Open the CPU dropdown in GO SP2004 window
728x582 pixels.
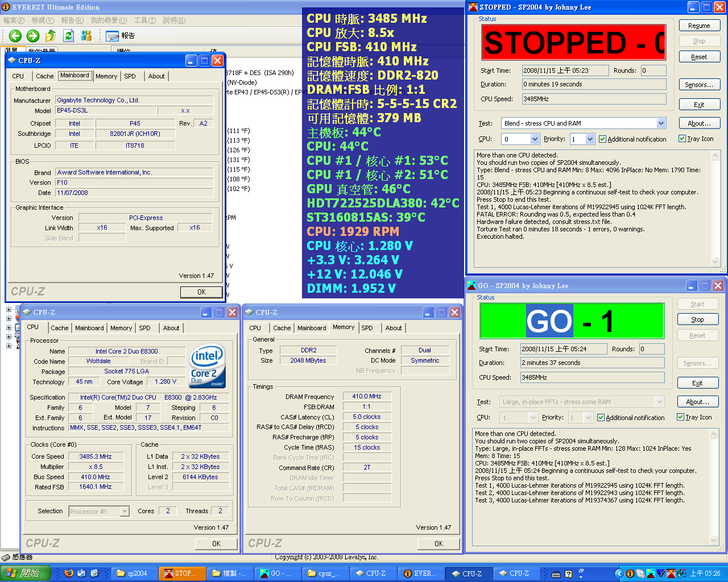click(533, 417)
